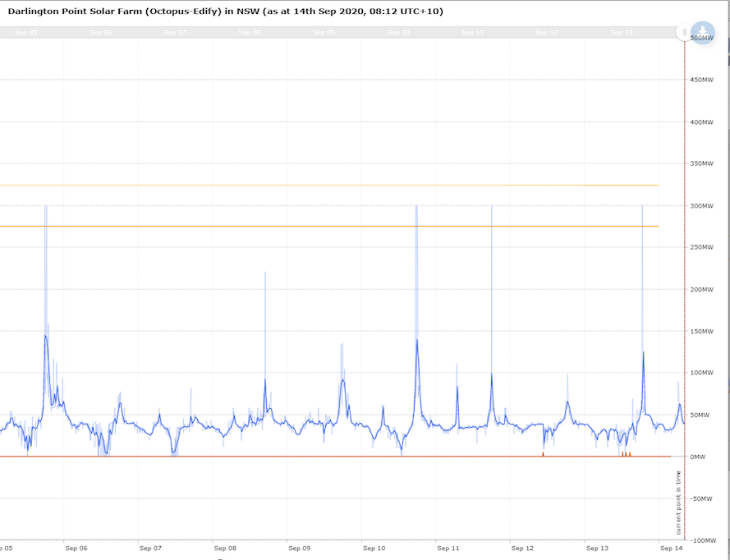
Task: Click the 0MW axis label
Action: pyautogui.click(x=699, y=457)
